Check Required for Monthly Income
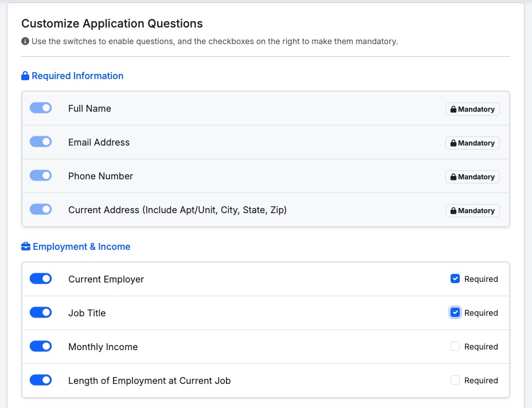 pos(455,347)
